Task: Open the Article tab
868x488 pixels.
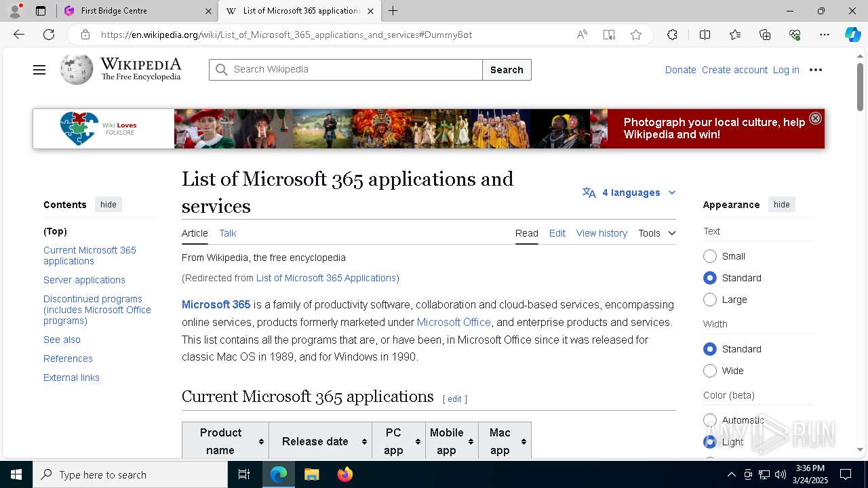Action: 195,233
